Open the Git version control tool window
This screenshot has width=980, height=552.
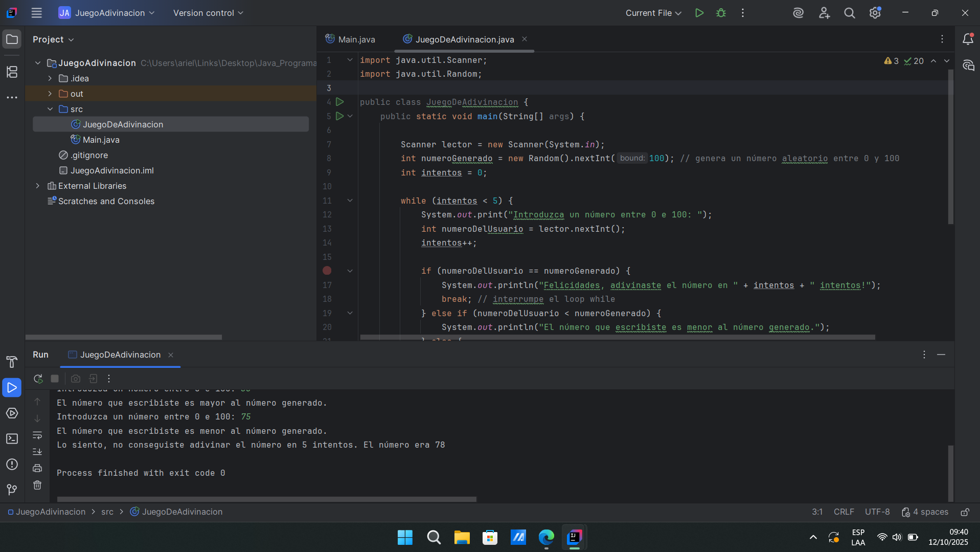12,490
